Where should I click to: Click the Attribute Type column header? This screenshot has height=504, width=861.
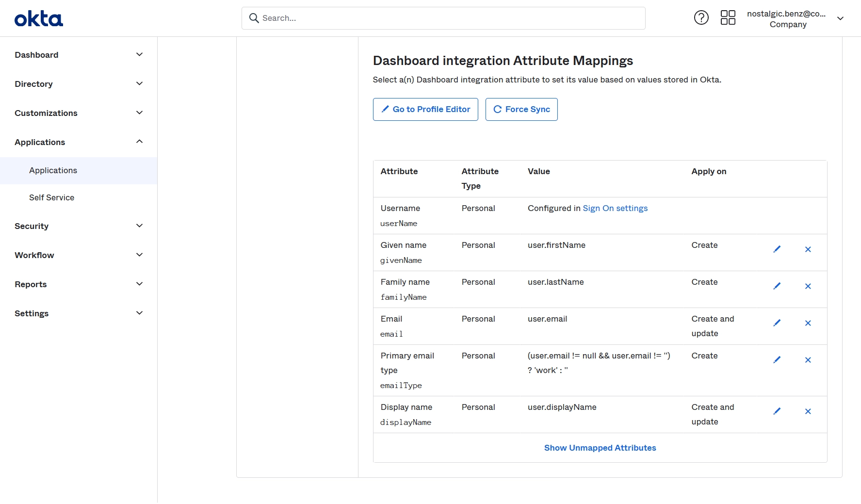coord(480,179)
